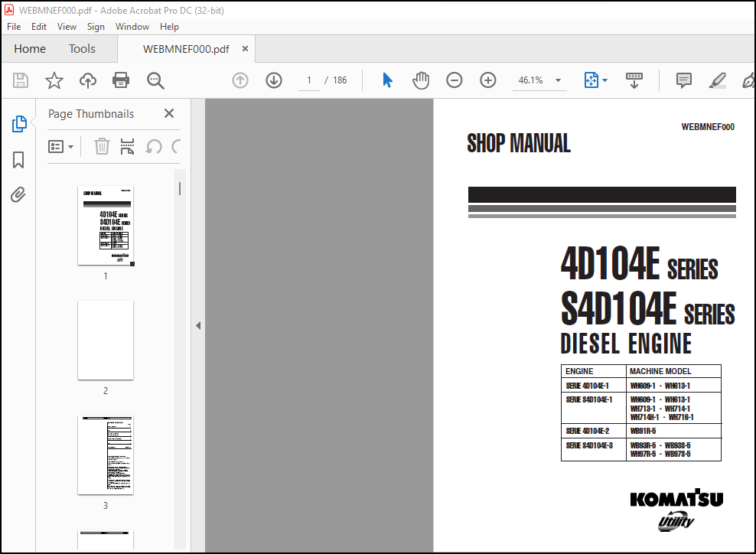Open the Attachments paperclip panel
Viewport: 756px width, 554px height.
18,195
